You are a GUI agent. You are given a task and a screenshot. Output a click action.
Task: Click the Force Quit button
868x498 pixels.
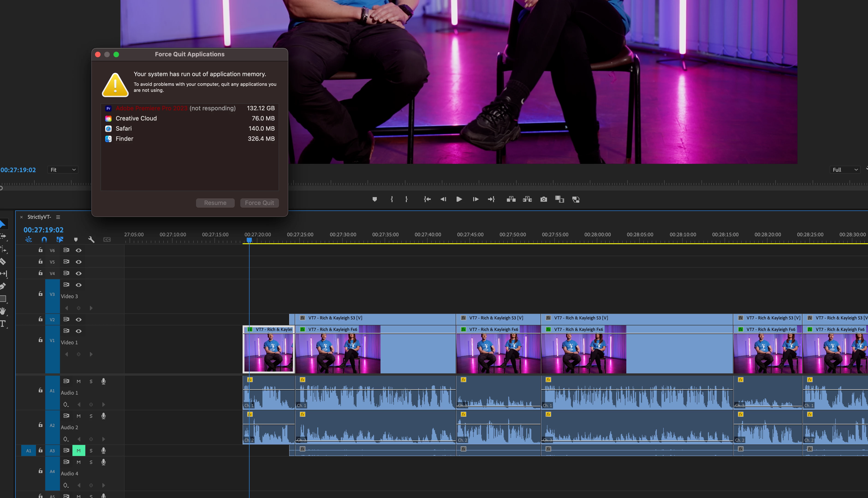coord(259,203)
